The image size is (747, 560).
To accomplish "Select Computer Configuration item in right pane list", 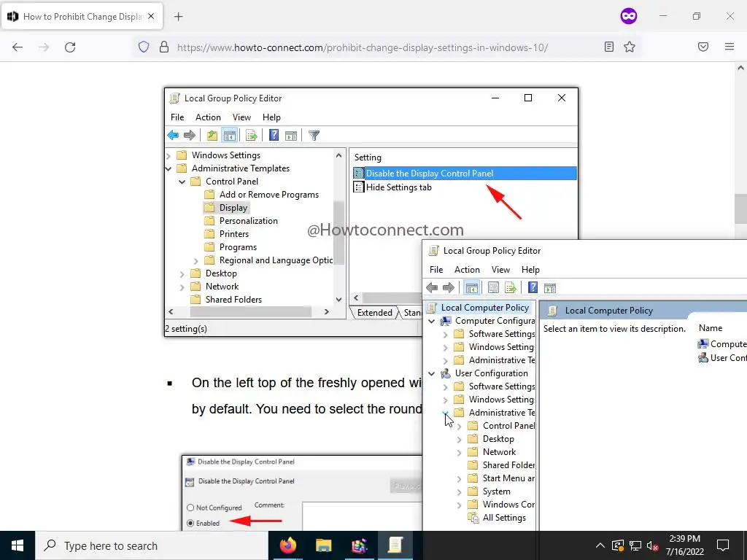I will point(722,344).
